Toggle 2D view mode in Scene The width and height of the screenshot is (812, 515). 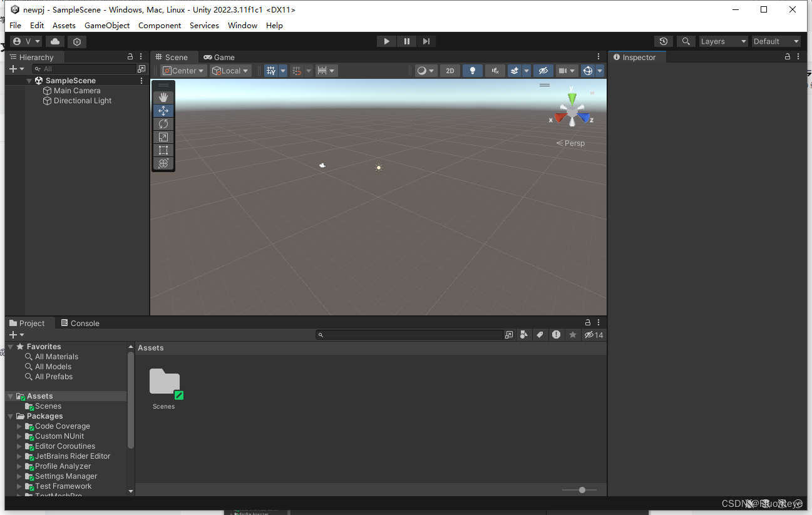(450, 71)
